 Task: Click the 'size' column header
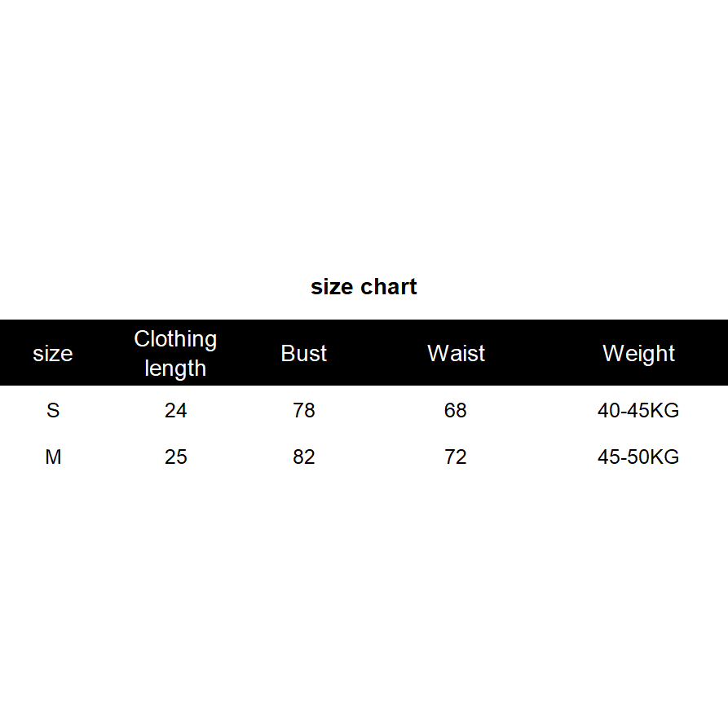[x=53, y=354]
